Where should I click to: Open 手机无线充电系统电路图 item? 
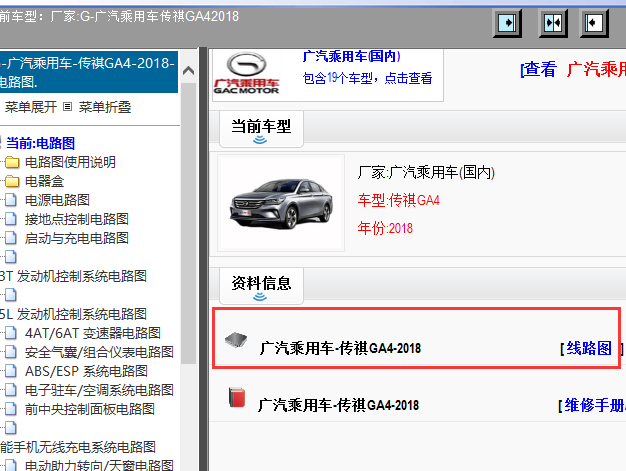coord(78,447)
